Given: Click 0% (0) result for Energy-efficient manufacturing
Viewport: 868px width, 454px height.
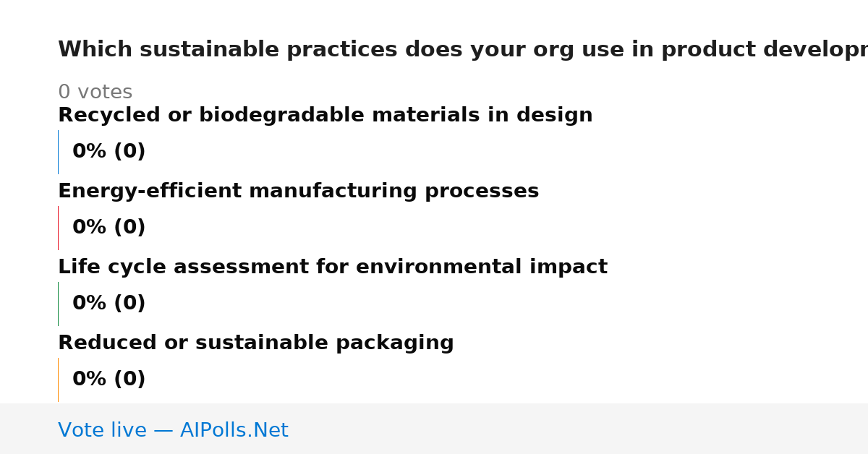Looking at the screenshot, I should tap(109, 228).
